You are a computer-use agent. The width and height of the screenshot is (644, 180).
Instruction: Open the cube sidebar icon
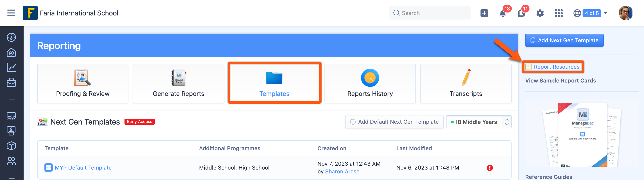pos(11,146)
